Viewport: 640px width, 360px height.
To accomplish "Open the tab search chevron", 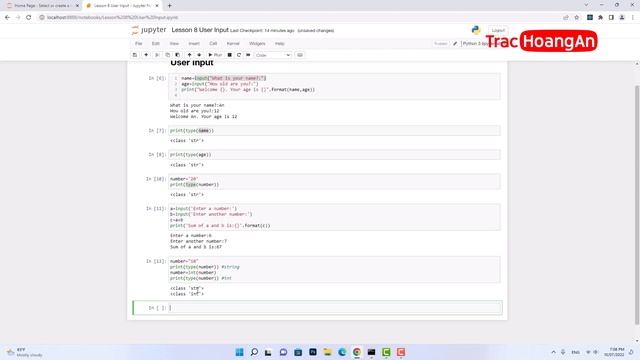I will tap(586, 5).
